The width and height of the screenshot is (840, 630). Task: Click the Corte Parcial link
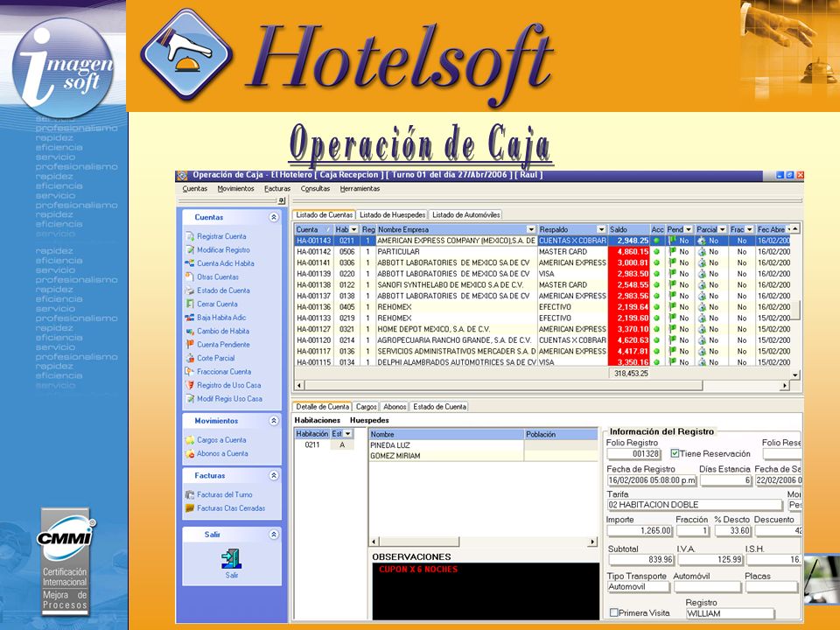point(215,358)
